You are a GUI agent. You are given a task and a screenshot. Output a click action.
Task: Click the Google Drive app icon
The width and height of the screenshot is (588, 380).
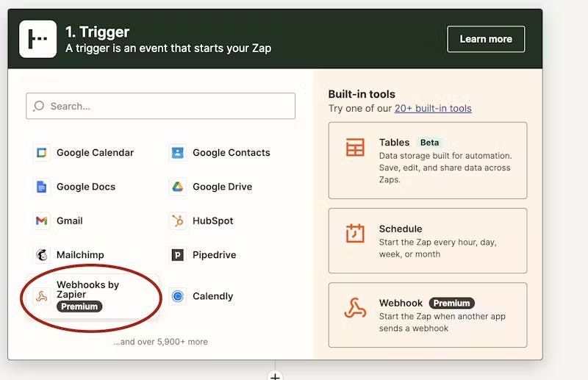click(177, 187)
